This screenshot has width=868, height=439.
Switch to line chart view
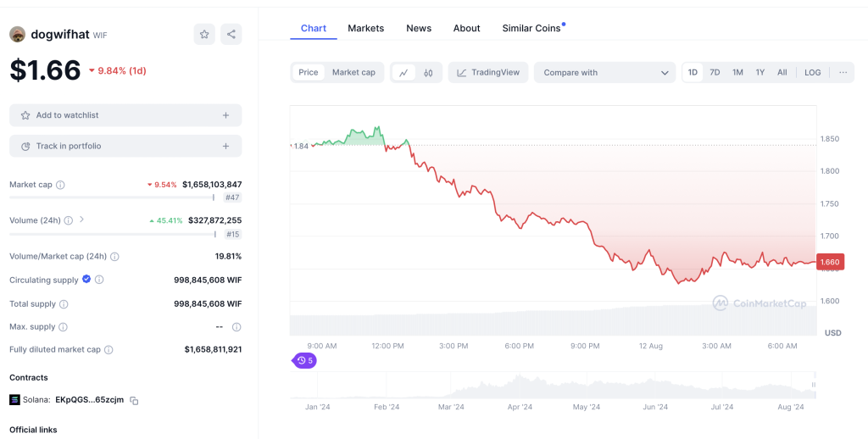pos(403,73)
